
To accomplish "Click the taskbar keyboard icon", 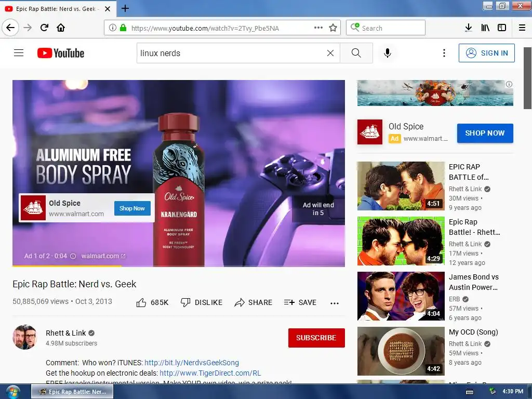I will (470, 392).
